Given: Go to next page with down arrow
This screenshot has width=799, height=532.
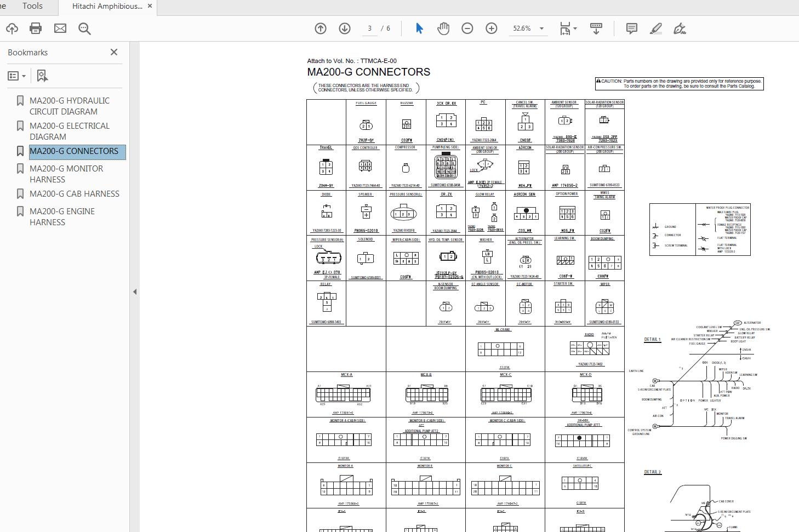Looking at the screenshot, I should click(345, 28).
